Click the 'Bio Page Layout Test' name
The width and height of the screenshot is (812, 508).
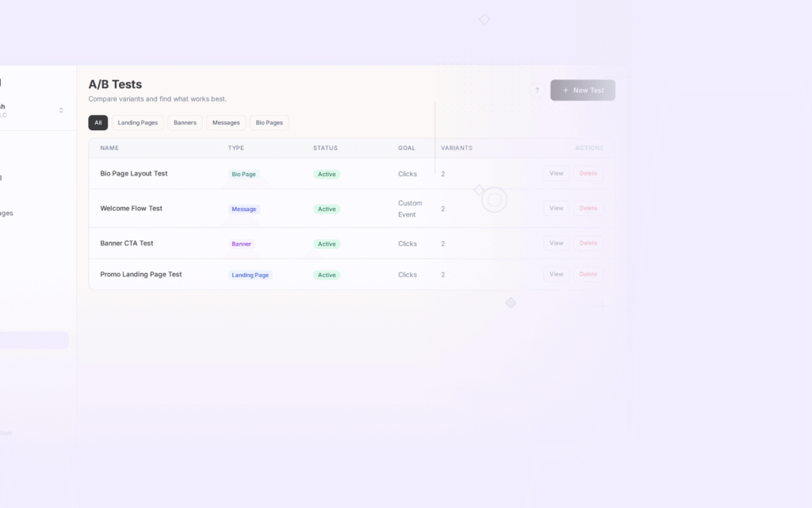pos(133,174)
